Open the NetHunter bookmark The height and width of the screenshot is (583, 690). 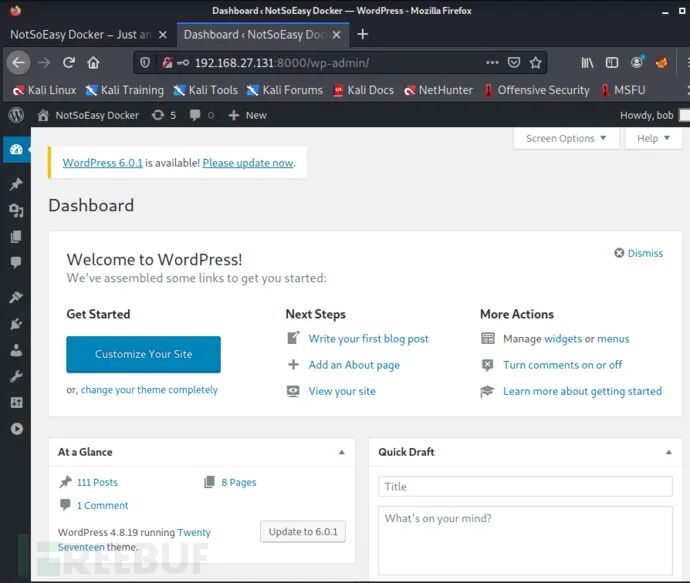438,90
